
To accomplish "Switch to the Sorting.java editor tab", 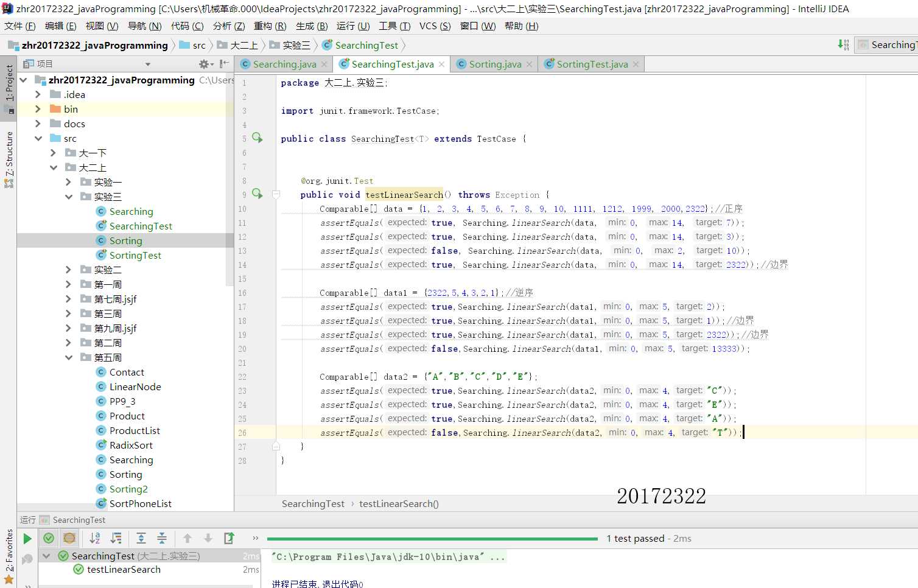I will coord(494,65).
